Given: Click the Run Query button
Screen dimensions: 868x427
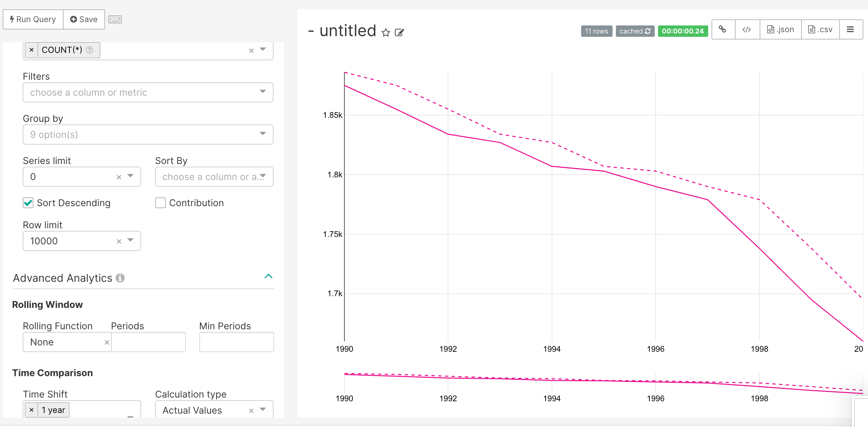Looking at the screenshot, I should [x=32, y=19].
